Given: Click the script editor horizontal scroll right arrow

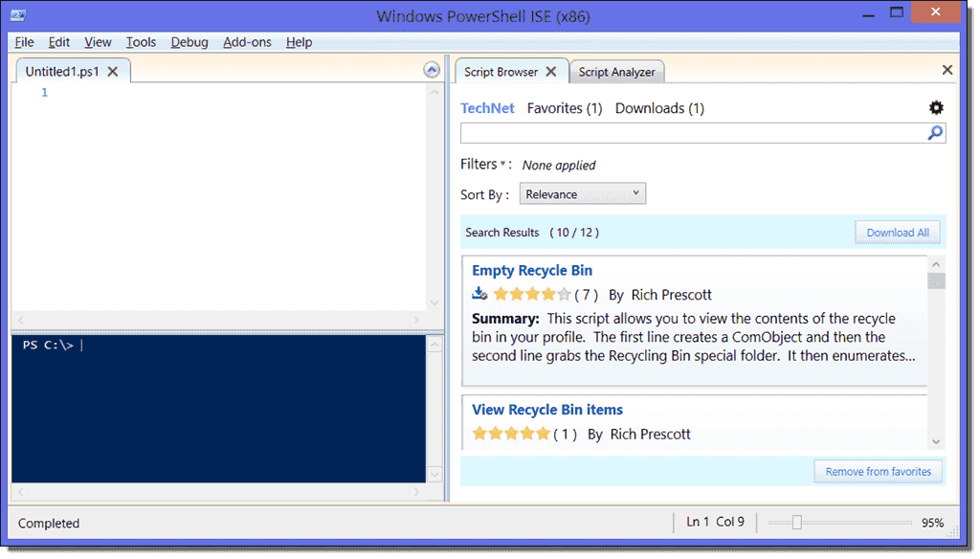Looking at the screenshot, I should [417, 320].
